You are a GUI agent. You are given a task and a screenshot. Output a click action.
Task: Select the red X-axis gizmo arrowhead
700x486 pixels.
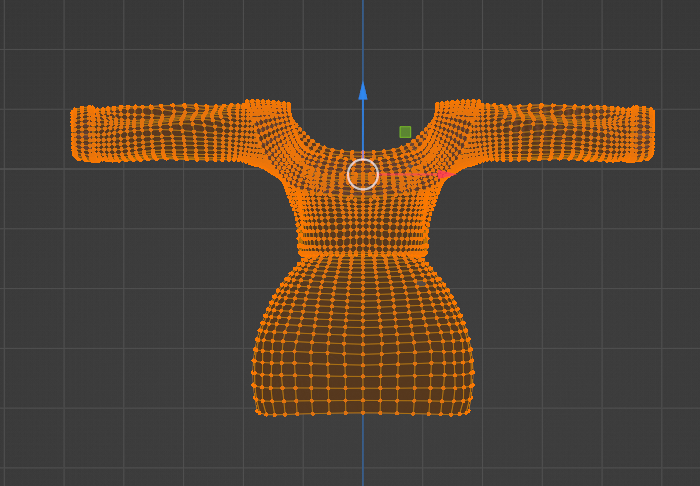click(446, 174)
